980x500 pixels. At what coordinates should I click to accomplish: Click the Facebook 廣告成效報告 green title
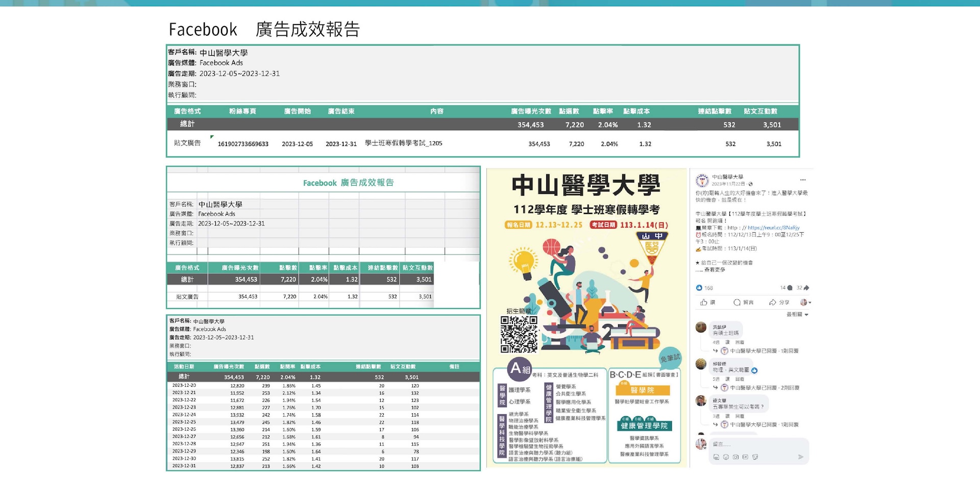(x=349, y=183)
